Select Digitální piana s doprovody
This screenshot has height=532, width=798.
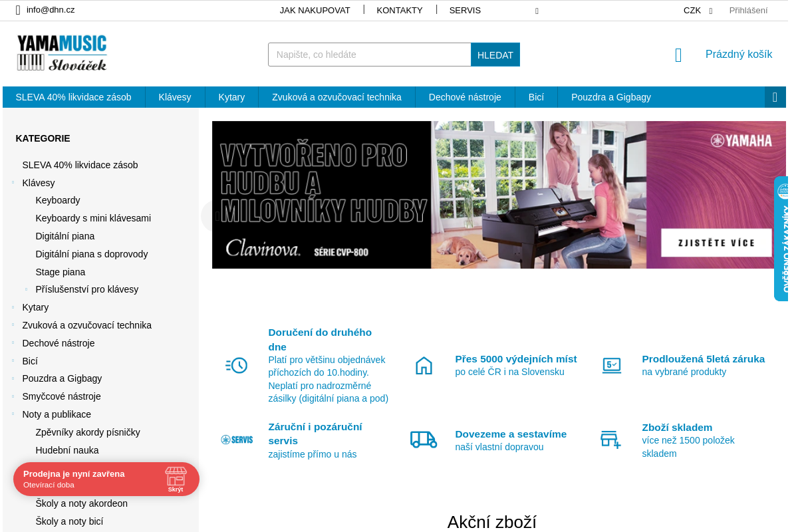point(92,254)
